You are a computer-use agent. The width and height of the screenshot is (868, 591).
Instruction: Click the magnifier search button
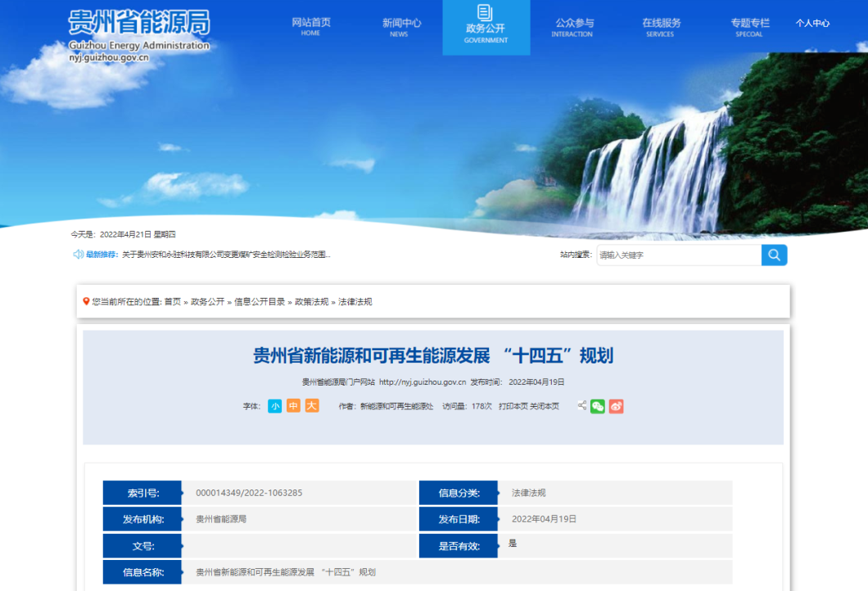click(774, 255)
